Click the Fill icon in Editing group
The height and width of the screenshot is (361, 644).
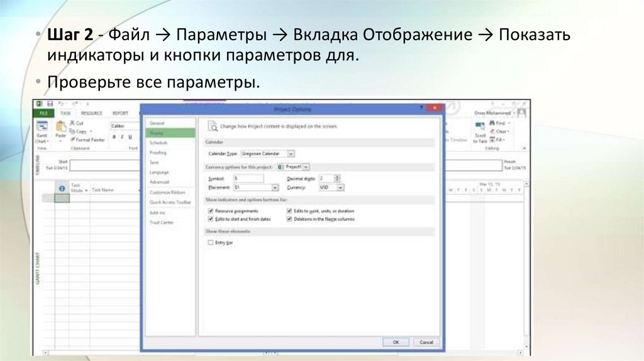pos(492,140)
